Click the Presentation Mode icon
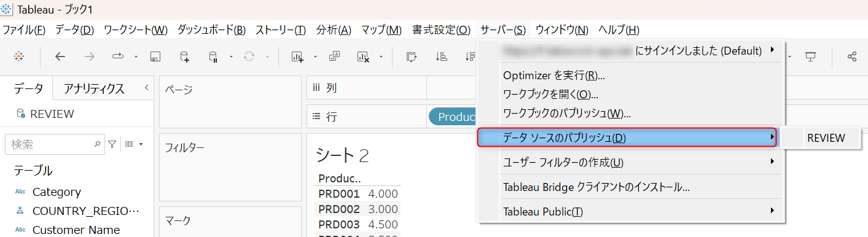 [811, 56]
